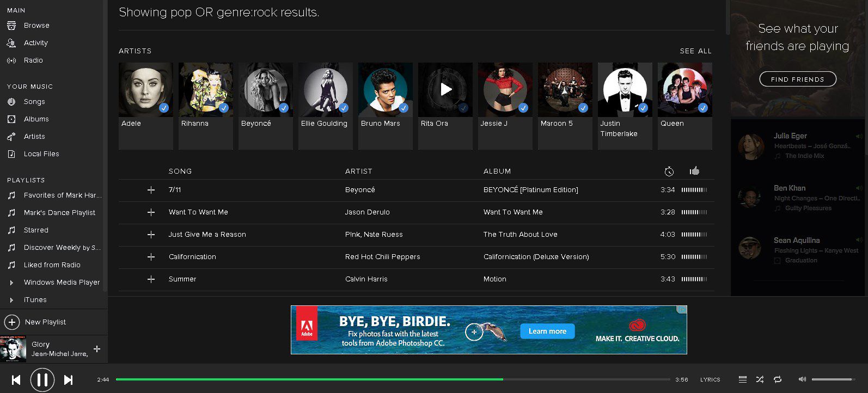Viewport: 868px width, 393px height.
Task: Open Activity in the sidebar
Action: 36,43
